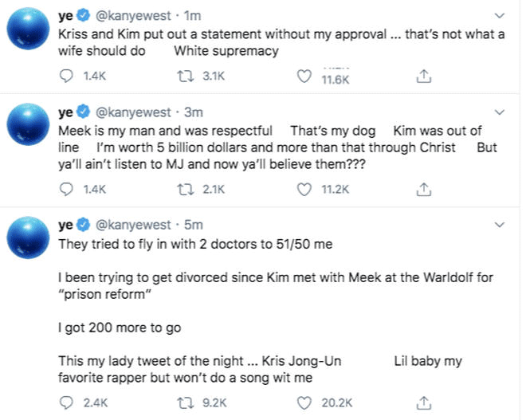Image resolution: width=526 pixels, height=420 pixels.
Task: Reply to the Kriss and Kim statement tweet
Action: coord(68,77)
